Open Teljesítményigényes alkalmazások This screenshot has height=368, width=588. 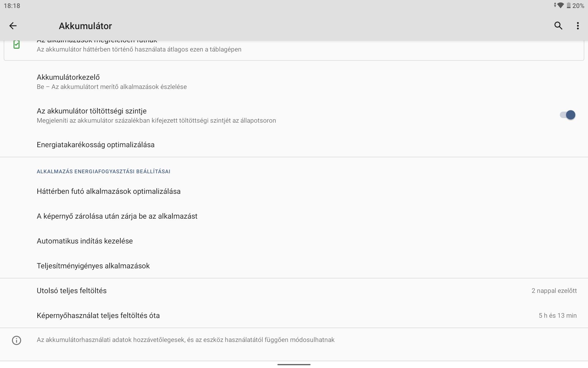coord(294,266)
